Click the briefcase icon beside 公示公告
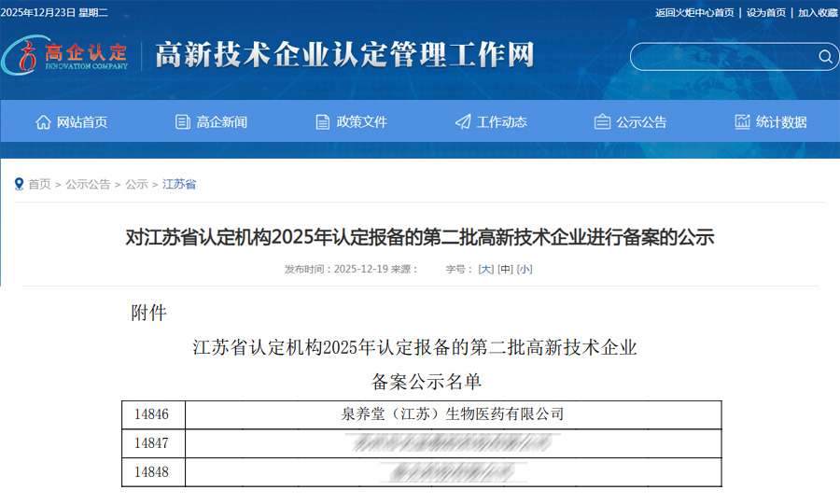The width and height of the screenshot is (840, 504). pyautogui.click(x=602, y=122)
